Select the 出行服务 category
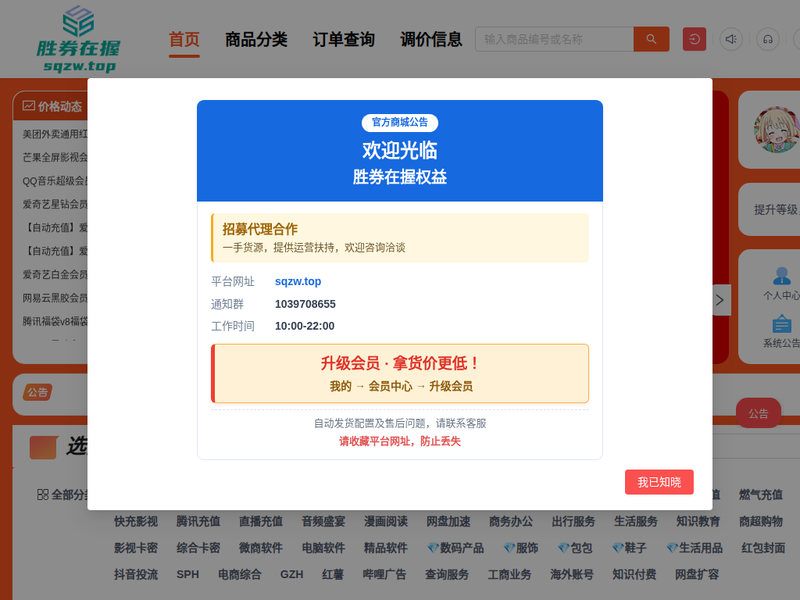Image resolution: width=800 pixels, height=600 pixels. coord(573,521)
